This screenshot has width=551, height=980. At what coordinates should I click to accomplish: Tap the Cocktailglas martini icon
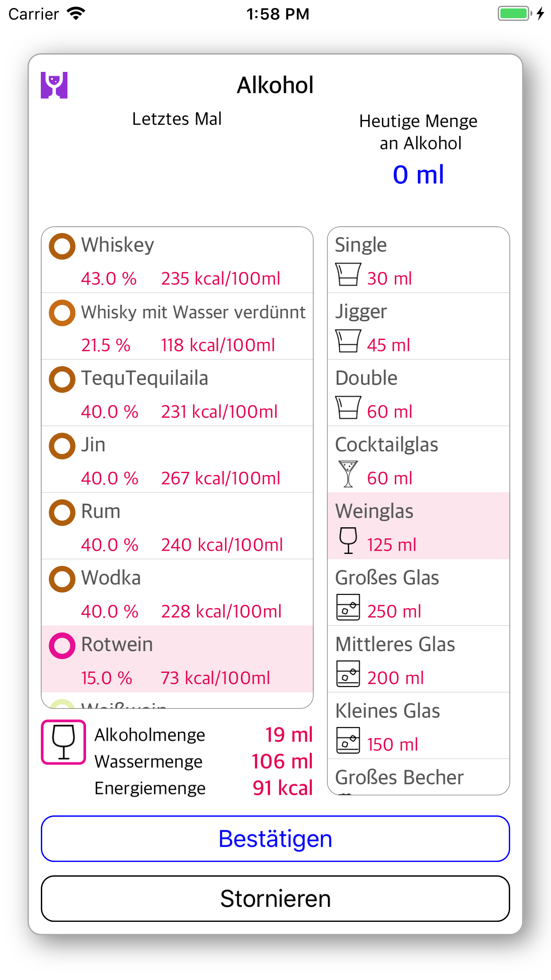[x=348, y=474]
